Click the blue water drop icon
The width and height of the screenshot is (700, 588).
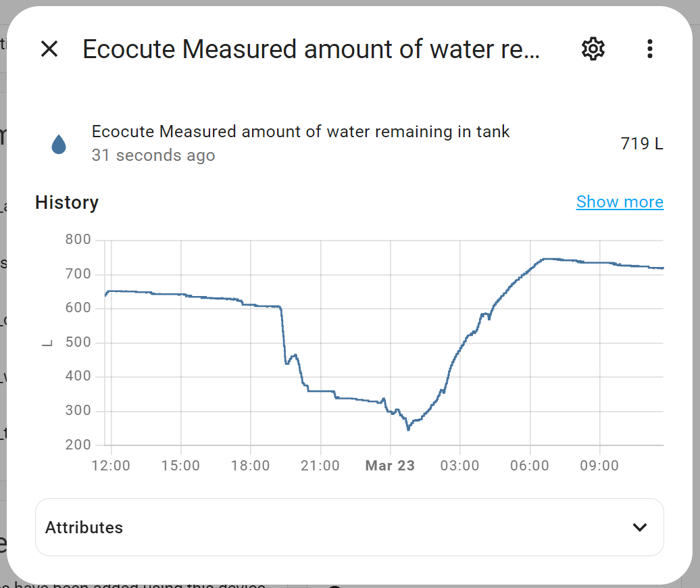pyautogui.click(x=59, y=144)
